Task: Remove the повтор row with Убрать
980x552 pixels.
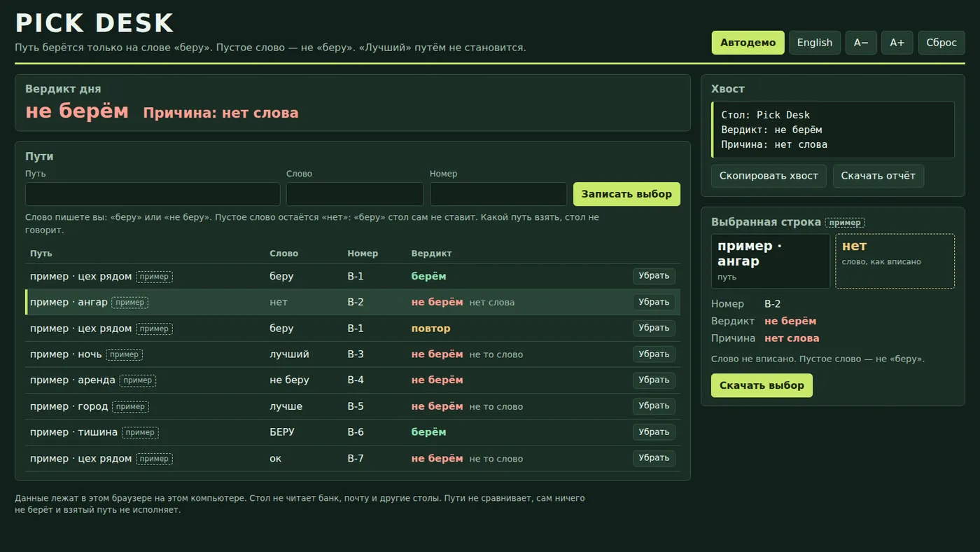Action: [654, 329]
